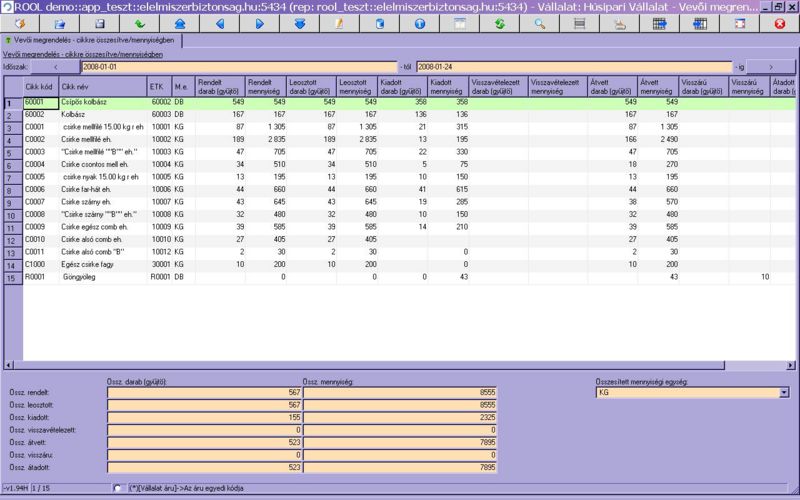Jump to last record with down arrow icon
Screen dimensions: 800x500
pyautogui.click(x=299, y=23)
